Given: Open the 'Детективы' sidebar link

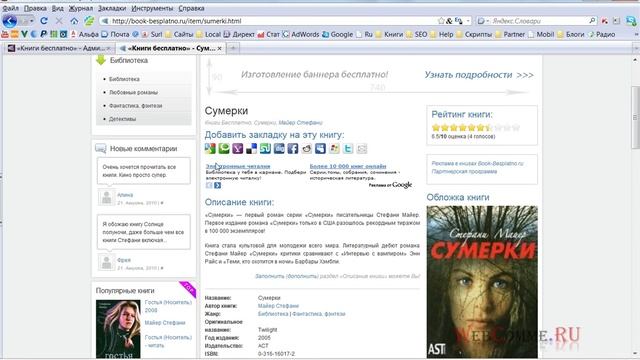Looking at the screenshot, I should click(x=122, y=119).
